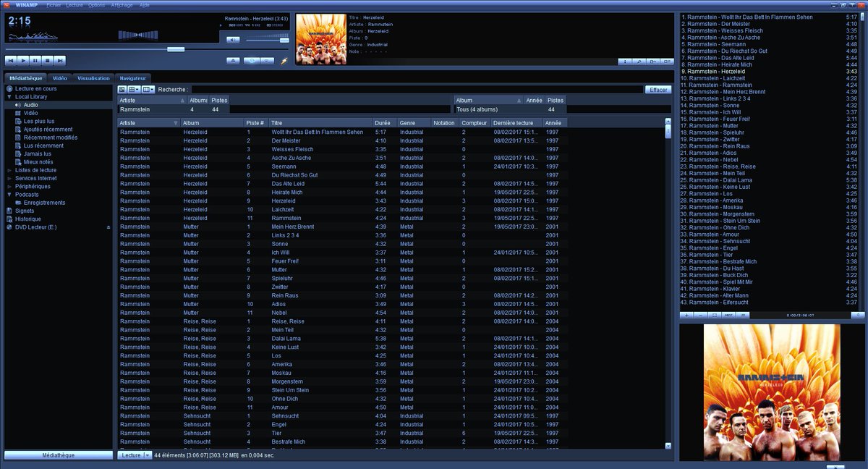
Task: Click the magnifier icon in info panel
Action: (x=639, y=62)
